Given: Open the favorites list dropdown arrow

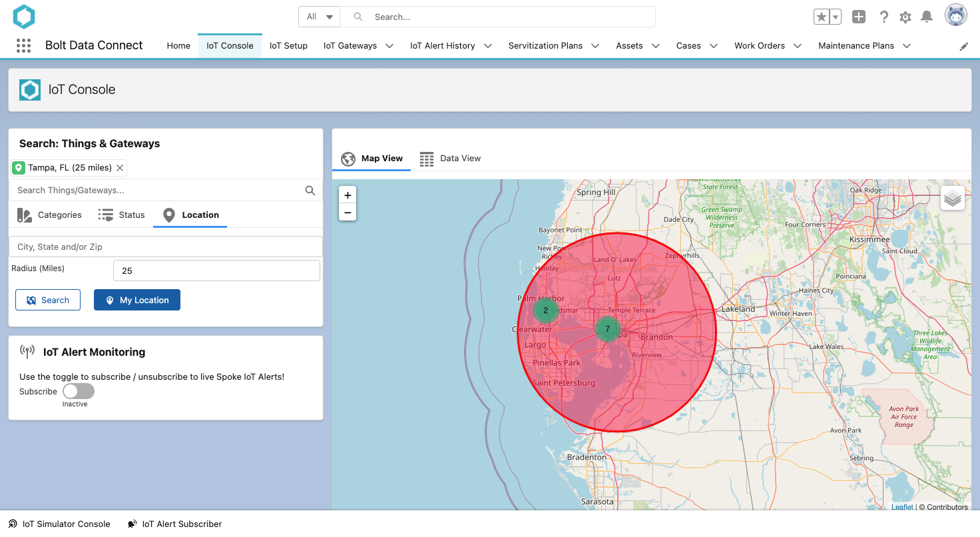Looking at the screenshot, I should 836,17.
